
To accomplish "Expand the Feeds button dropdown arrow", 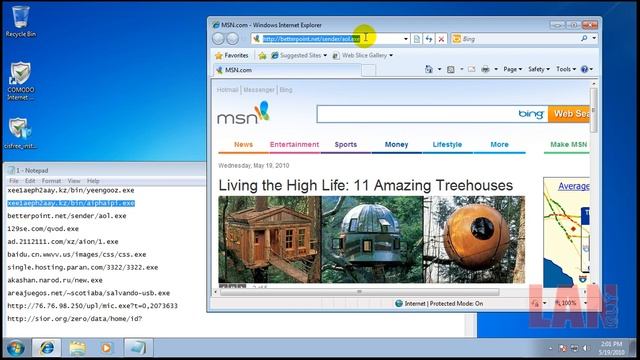I will [462, 69].
